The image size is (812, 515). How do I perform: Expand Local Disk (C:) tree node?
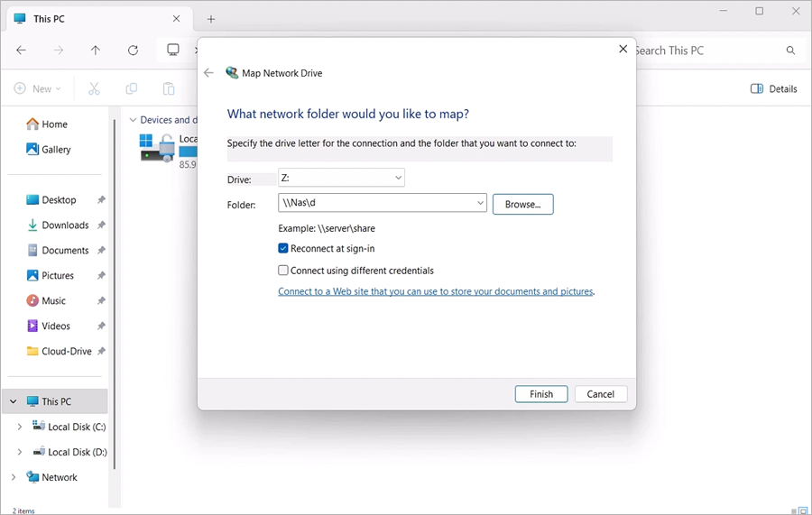pos(20,427)
